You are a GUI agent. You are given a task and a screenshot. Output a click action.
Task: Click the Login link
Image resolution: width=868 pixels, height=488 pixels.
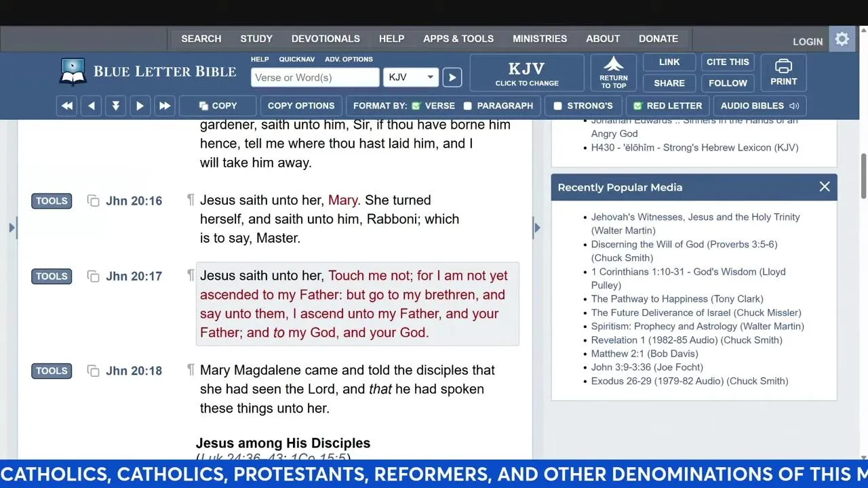(808, 41)
